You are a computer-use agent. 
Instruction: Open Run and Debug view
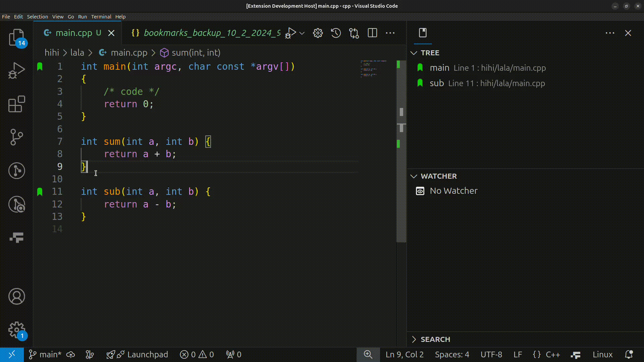16,71
